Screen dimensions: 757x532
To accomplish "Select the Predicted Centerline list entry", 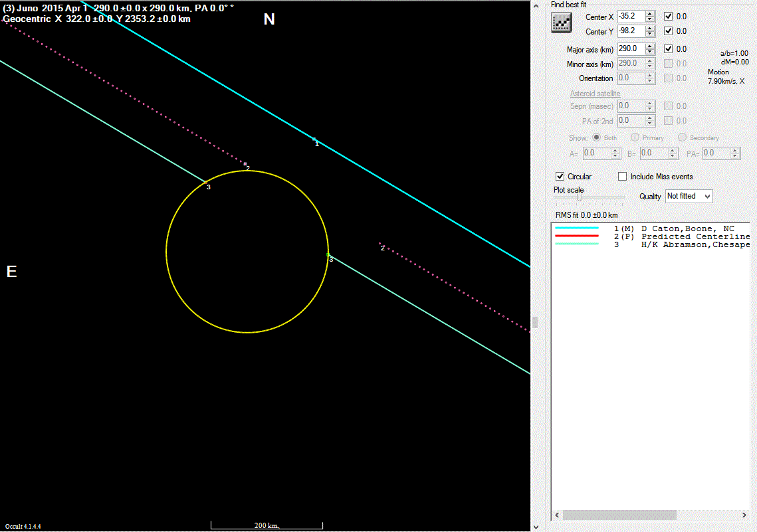I will [695, 236].
